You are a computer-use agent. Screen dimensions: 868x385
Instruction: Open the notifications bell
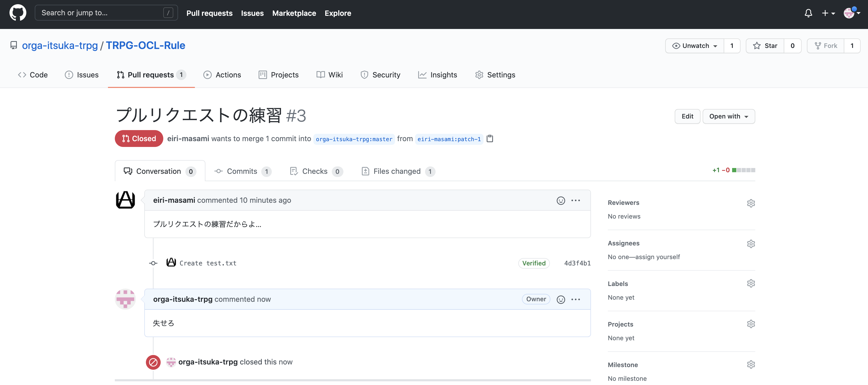(x=808, y=13)
